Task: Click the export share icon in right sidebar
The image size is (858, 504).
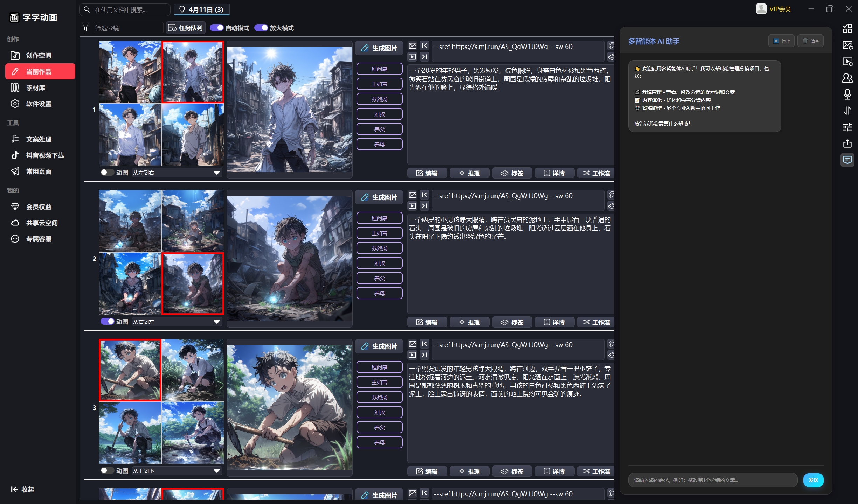Action: pos(847,143)
